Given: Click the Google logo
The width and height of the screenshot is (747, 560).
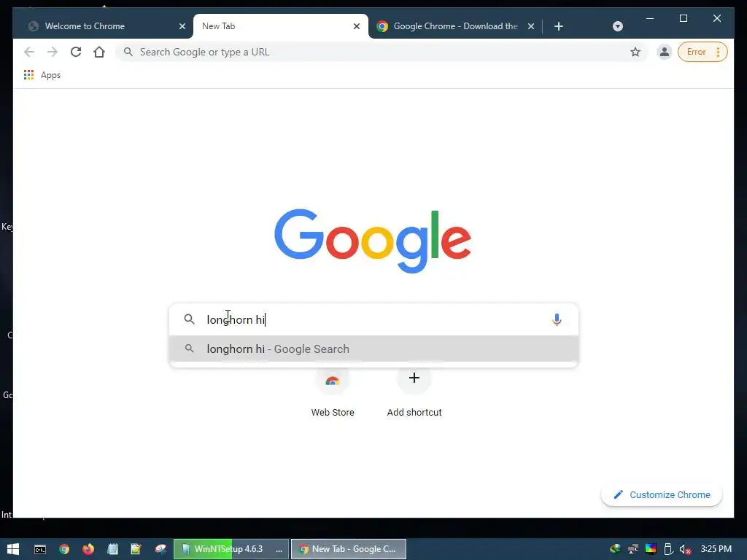Looking at the screenshot, I should [x=373, y=241].
